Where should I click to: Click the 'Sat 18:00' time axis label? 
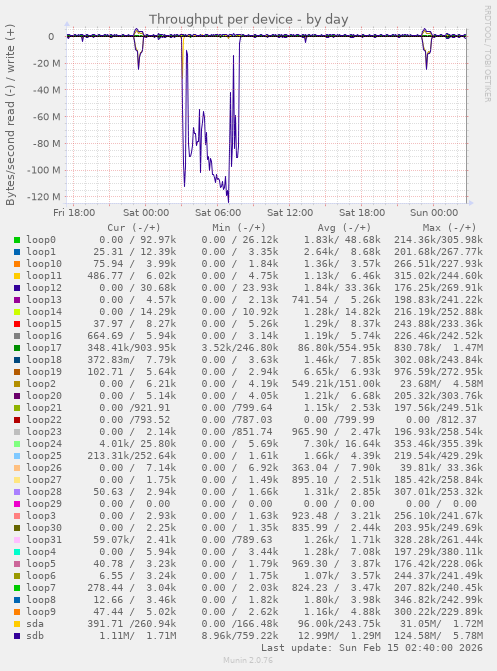[362, 213]
